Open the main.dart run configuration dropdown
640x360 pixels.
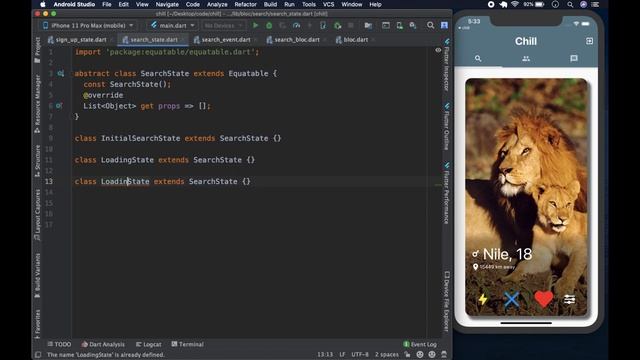(x=172, y=25)
